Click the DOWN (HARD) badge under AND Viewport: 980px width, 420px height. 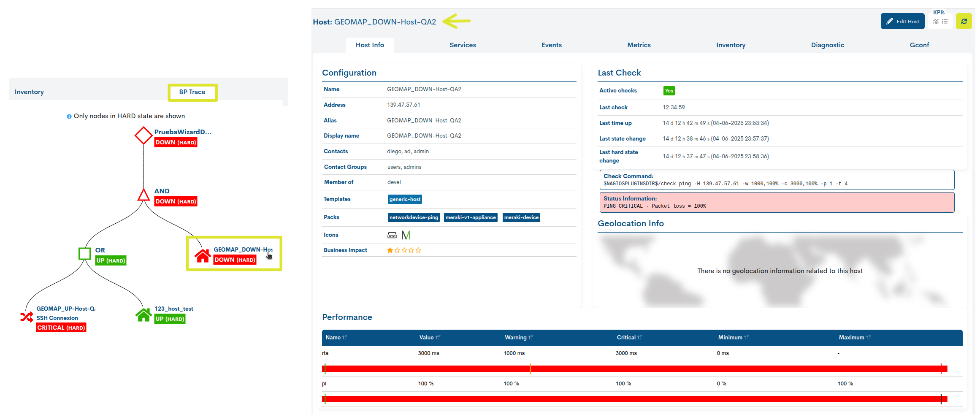click(x=176, y=202)
